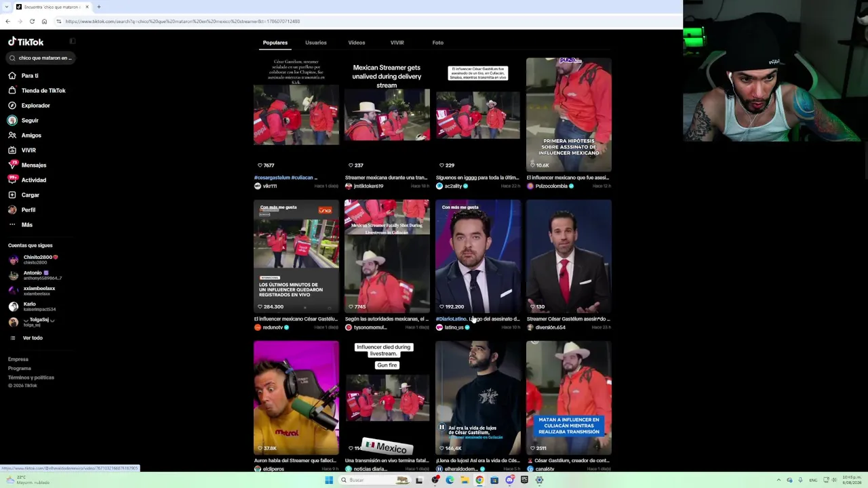Screen dimensions: 868x488
Task: Click the Términos y políticas link
Action: click(31, 377)
